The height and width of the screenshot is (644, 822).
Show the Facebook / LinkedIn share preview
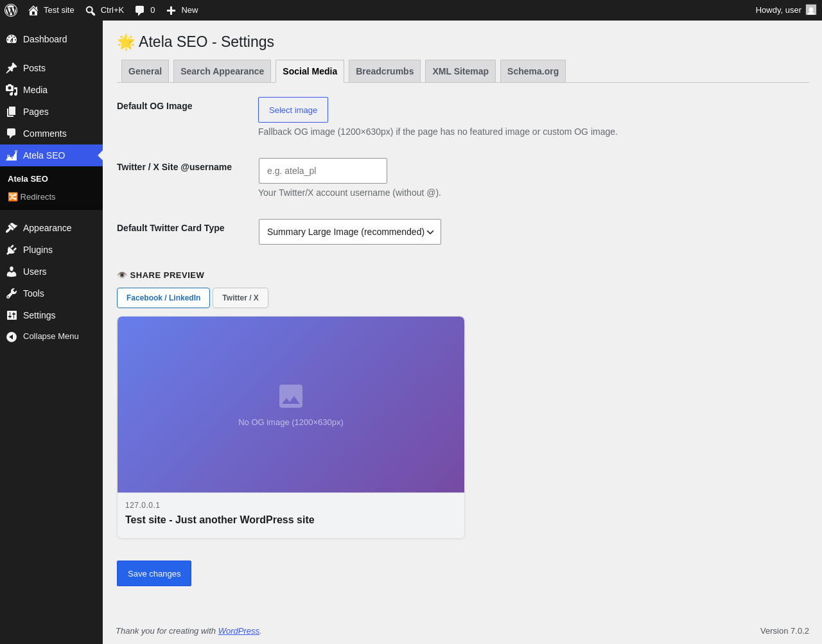pos(163,298)
